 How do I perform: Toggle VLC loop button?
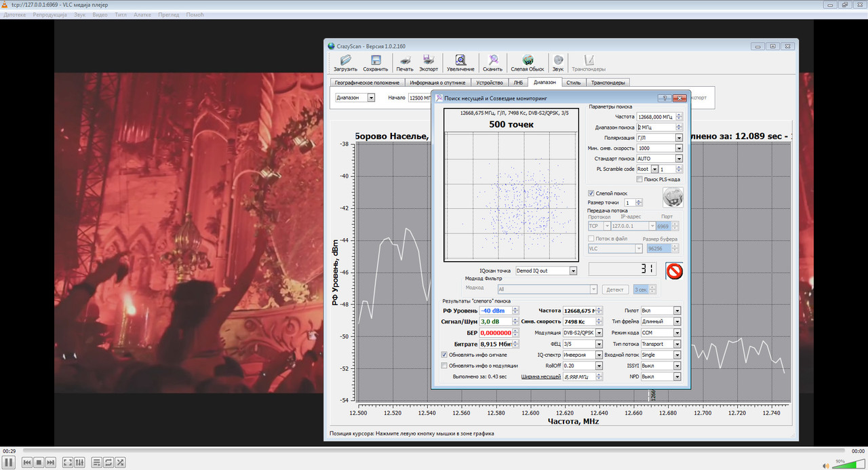coord(108,463)
